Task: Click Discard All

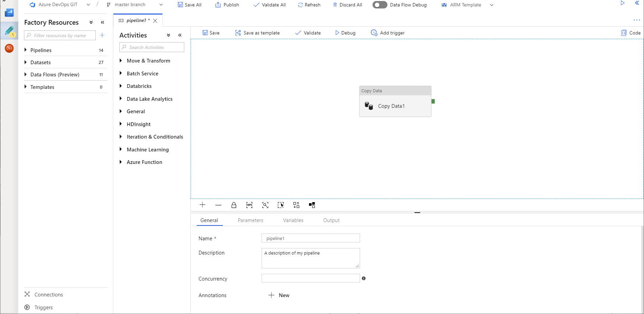Action: click(348, 5)
